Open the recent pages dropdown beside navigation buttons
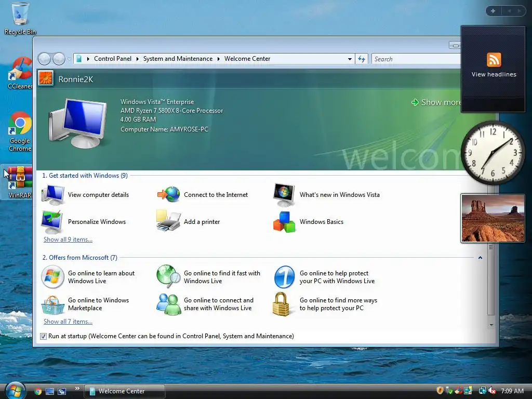532x399 pixels. (x=69, y=59)
